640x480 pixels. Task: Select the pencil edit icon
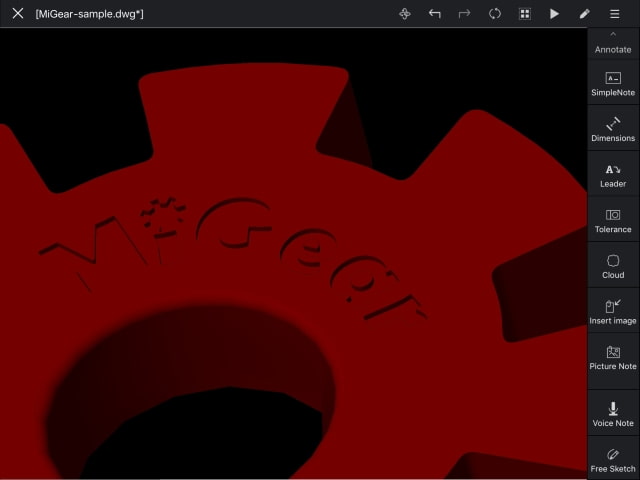click(584, 14)
